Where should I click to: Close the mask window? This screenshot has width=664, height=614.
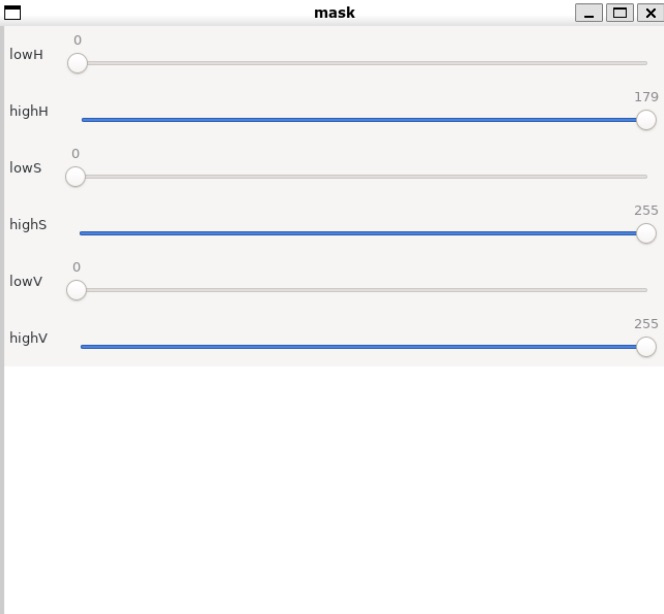[651, 13]
